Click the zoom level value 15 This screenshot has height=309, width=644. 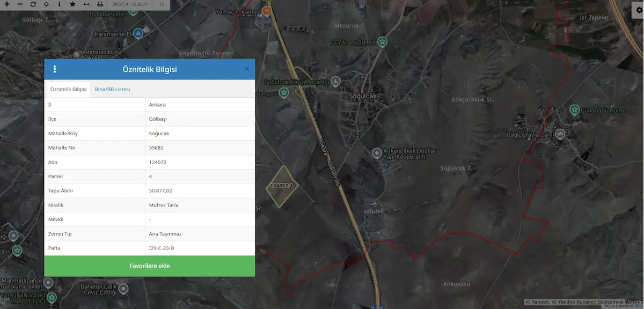pyautogui.click(x=162, y=4)
